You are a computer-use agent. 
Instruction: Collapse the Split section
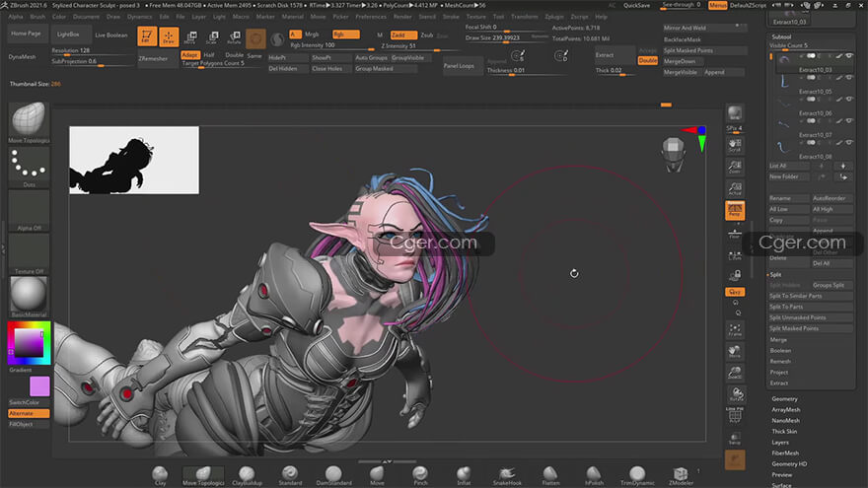[775, 274]
